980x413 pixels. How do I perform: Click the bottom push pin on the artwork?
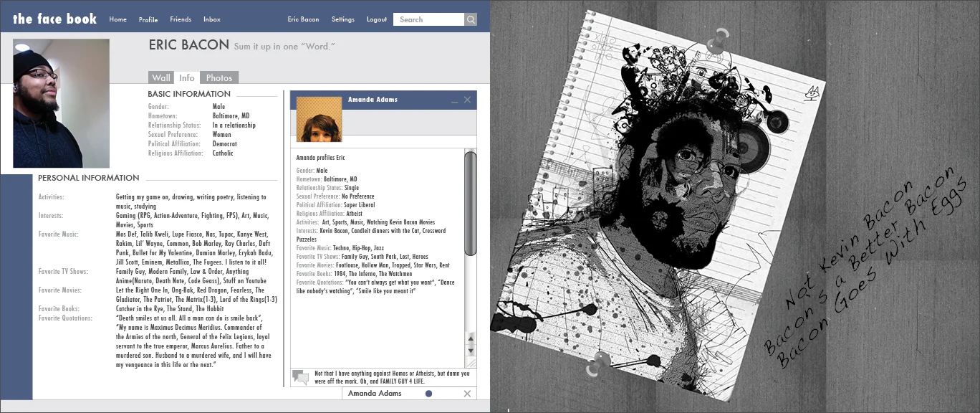coord(597,364)
